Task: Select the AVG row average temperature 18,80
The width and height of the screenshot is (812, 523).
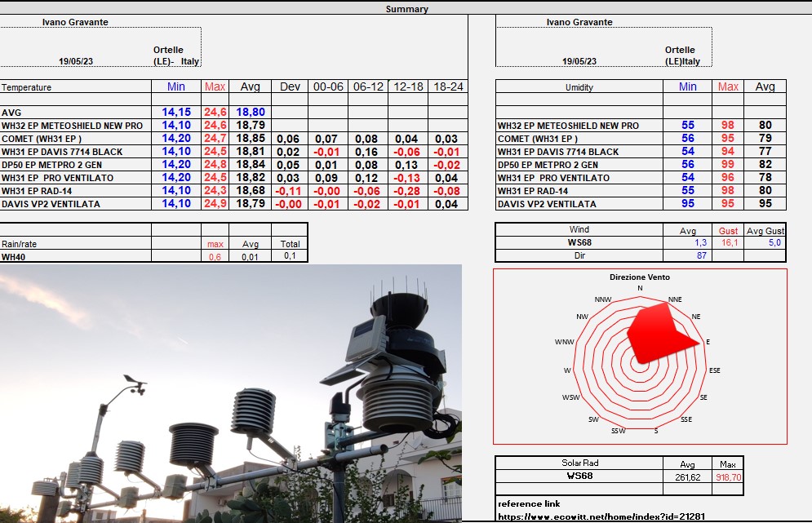Action: [x=250, y=113]
